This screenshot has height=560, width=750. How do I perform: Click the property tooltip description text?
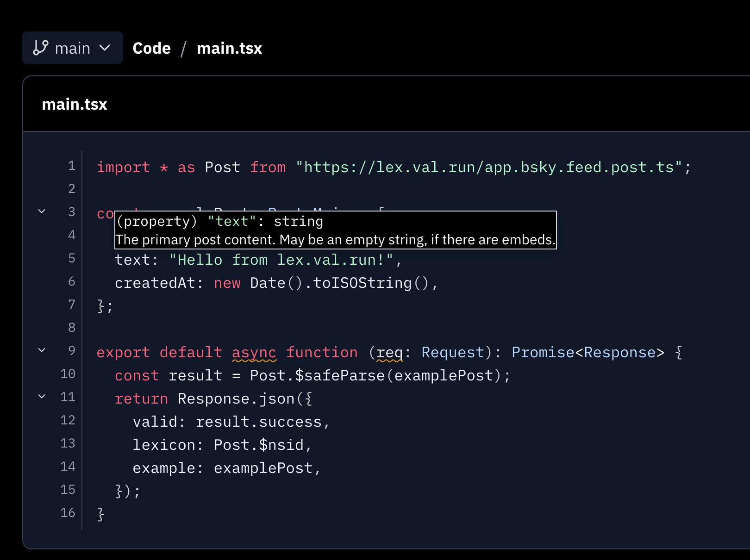pos(335,240)
